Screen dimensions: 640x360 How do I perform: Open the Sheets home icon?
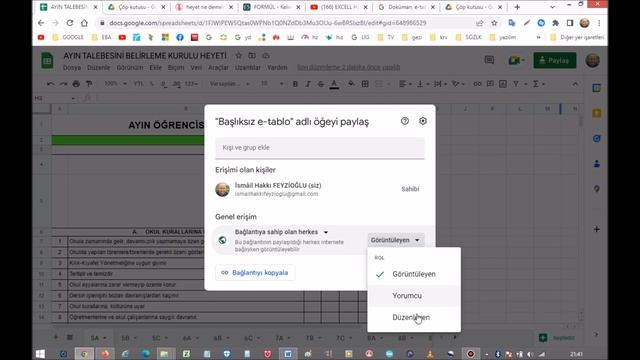click(x=47, y=60)
